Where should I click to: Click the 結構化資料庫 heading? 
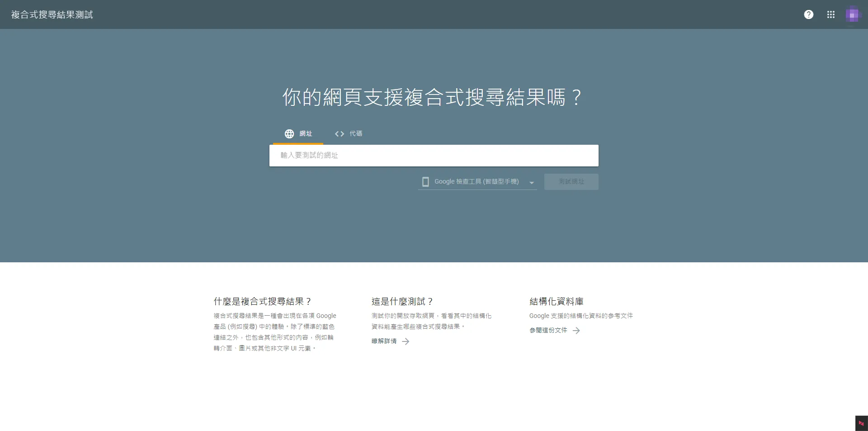557,301
